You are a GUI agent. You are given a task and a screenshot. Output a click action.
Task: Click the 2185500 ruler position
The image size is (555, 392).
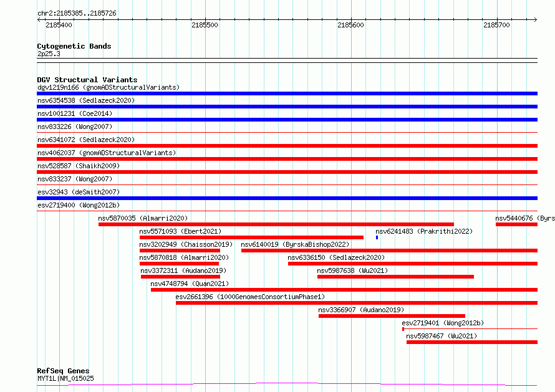205,25
